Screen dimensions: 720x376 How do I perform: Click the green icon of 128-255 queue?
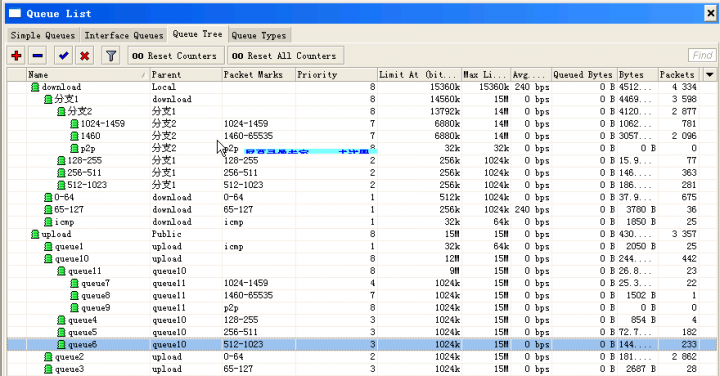click(61, 161)
